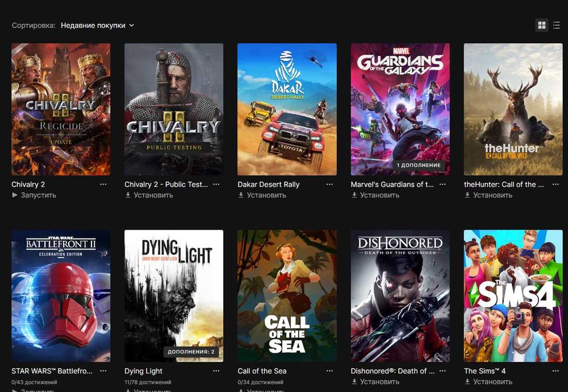
Task: Open the three-dot menu for Dakar Desert Rally
Action: point(329,185)
